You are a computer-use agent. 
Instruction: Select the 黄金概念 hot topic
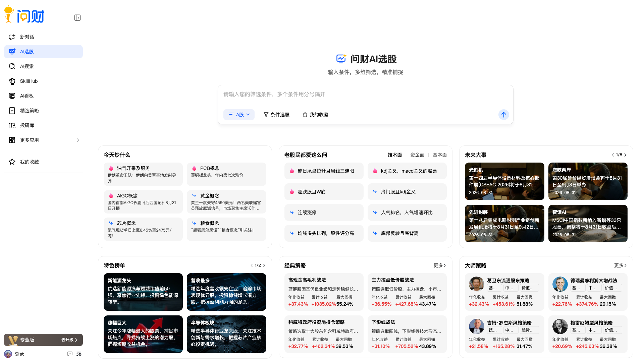[x=226, y=202]
